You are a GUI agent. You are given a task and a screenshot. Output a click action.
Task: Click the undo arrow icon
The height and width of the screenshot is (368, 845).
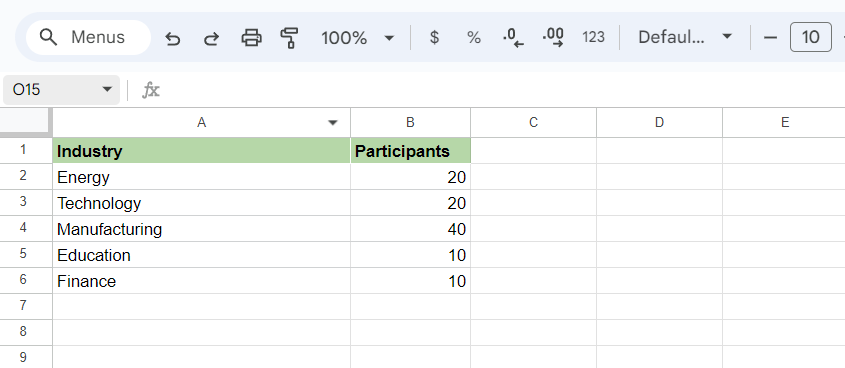(172, 38)
